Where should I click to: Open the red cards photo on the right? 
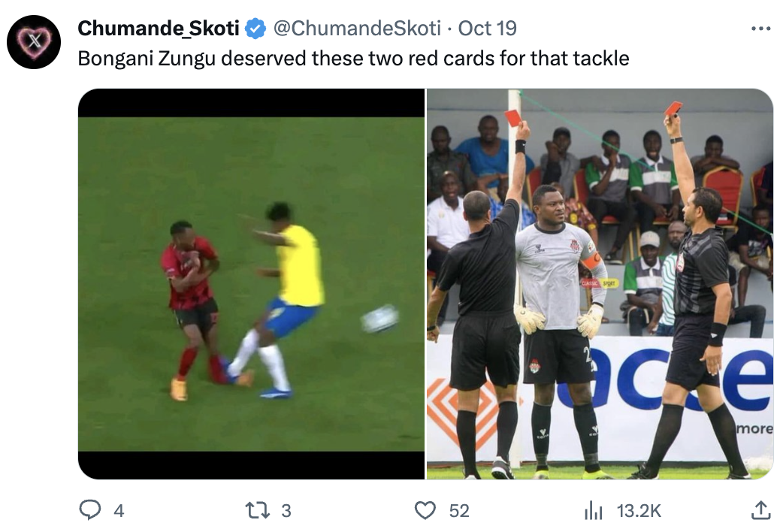click(x=600, y=284)
